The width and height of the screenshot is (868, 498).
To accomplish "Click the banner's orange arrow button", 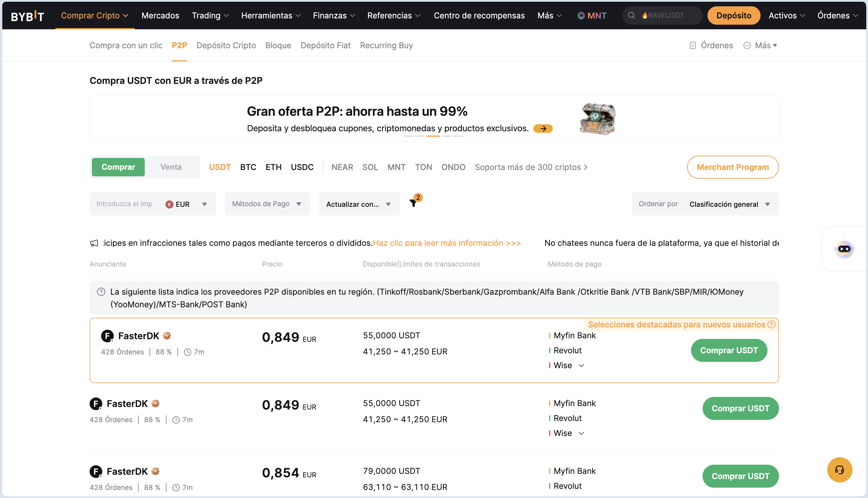I will coord(543,128).
